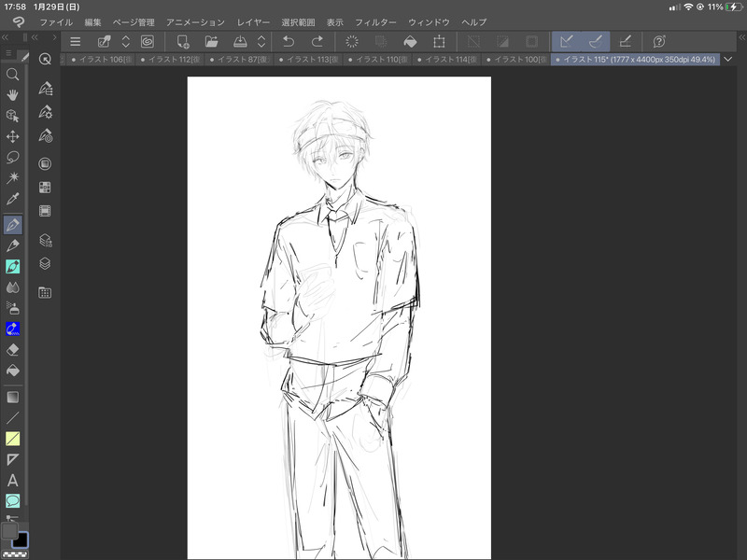Toggle Snap to Grid
This screenshot has width=747, height=560.
(x=626, y=41)
